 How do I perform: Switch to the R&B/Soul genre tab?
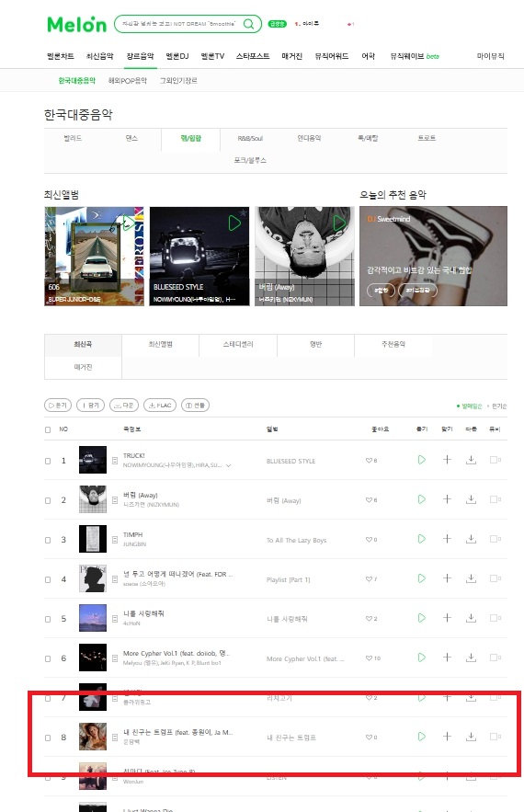pyautogui.click(x=250, y=138)
